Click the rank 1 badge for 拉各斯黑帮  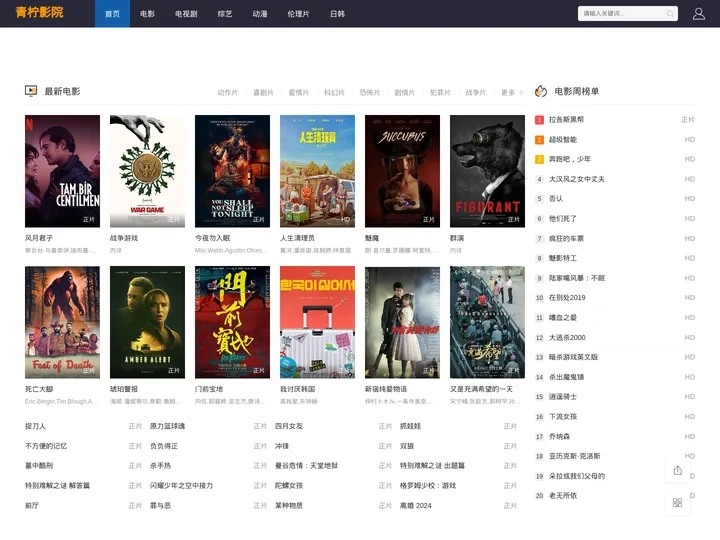tap(540, 120)
